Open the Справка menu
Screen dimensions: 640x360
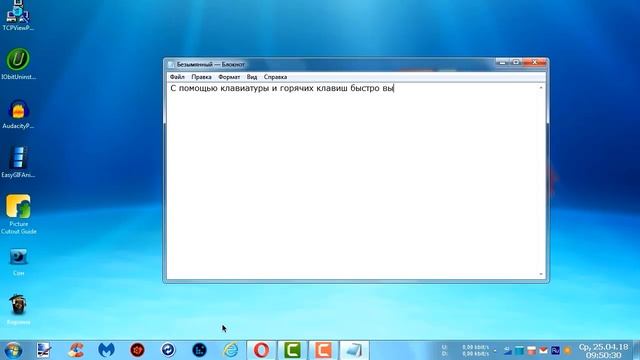[275, 77]
